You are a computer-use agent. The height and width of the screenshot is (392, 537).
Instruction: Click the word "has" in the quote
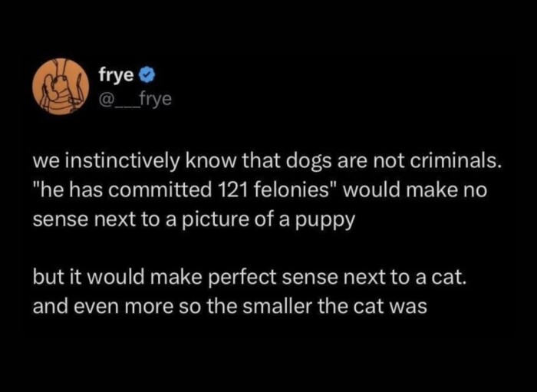click(x=94, y=191)
